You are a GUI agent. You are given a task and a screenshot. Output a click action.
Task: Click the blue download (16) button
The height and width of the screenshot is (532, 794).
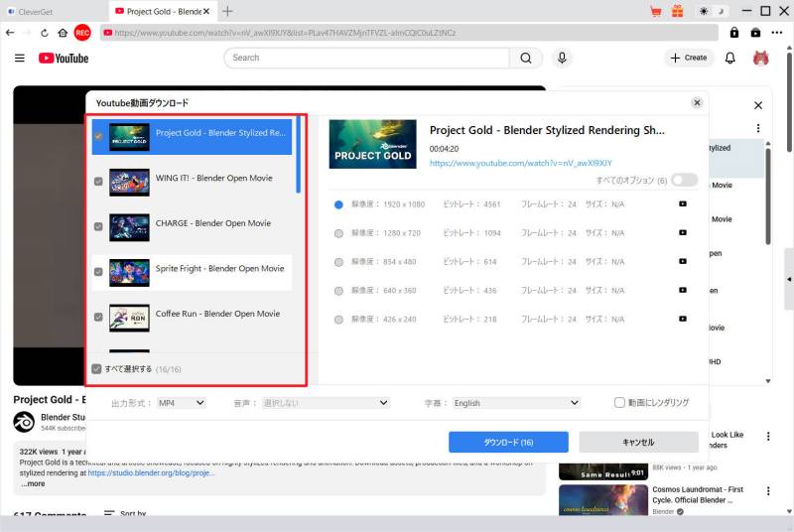[508, 442]
